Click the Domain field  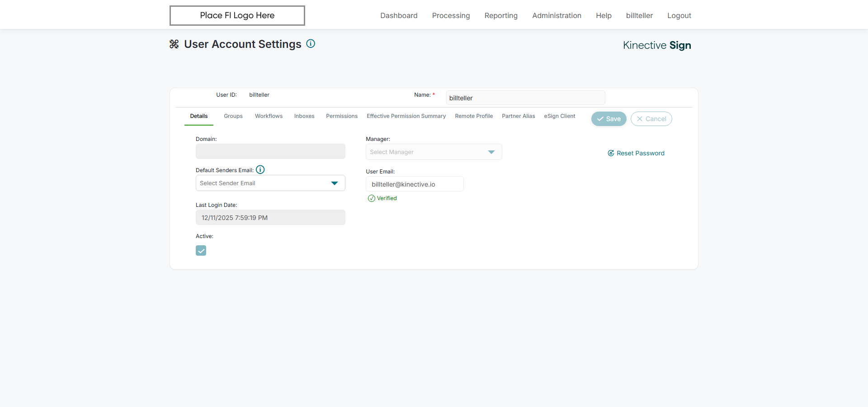point(270,151)
